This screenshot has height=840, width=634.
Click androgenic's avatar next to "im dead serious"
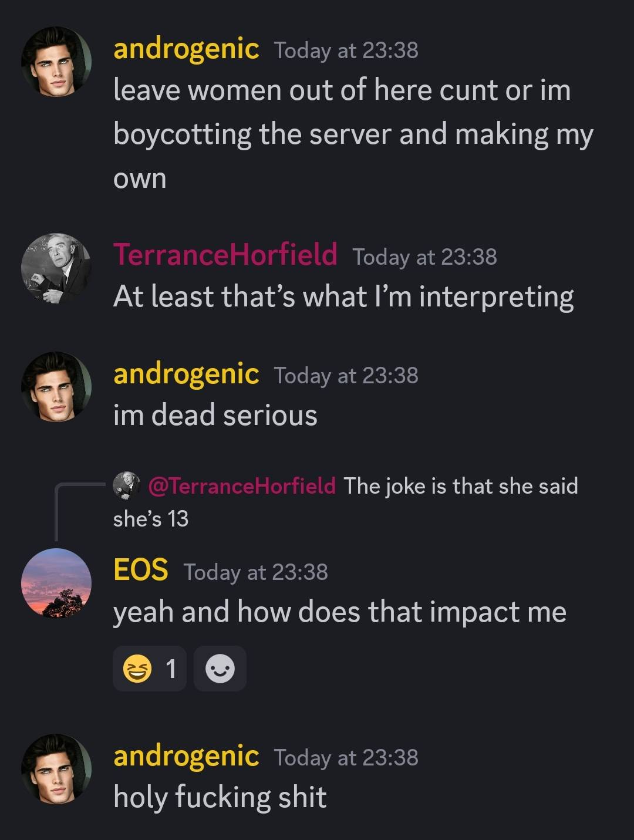coord(56,386)
